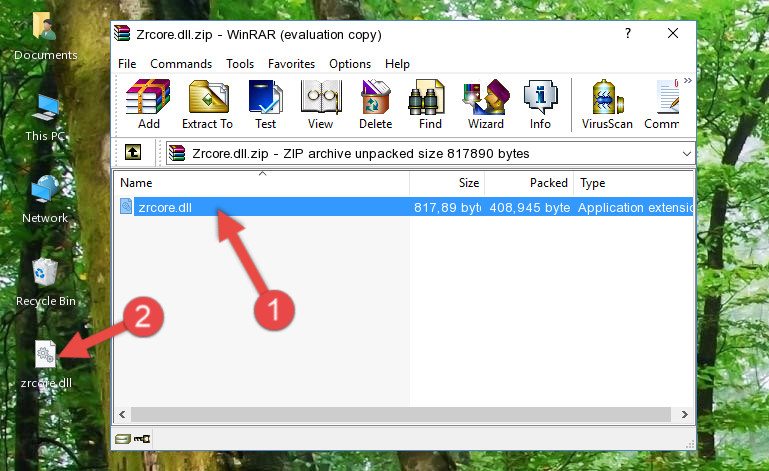The image size is (769, 471).
Task: Open the Tools menu
Action: click(240, 64)
